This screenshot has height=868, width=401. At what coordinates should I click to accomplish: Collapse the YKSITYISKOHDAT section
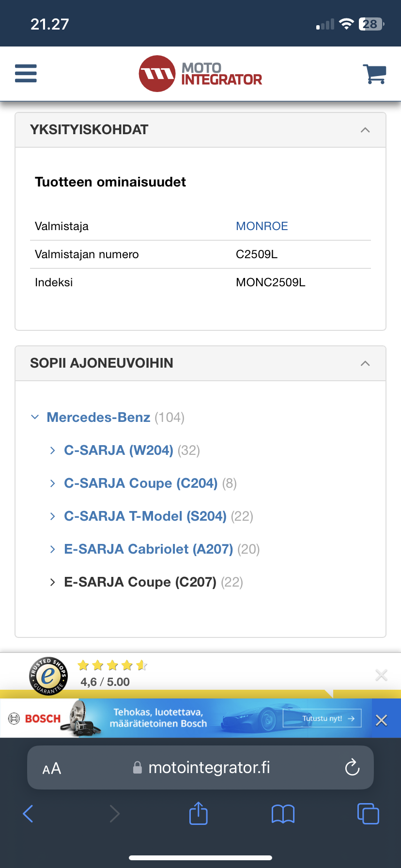tap(365, 130)
